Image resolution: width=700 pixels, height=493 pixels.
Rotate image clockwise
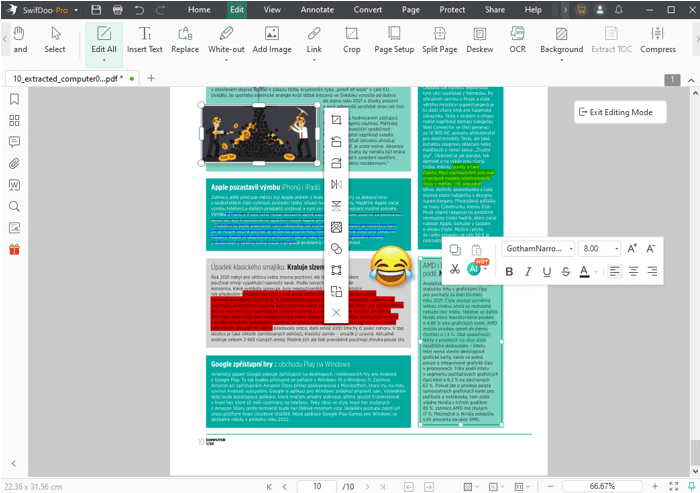[x=336, y=163]
